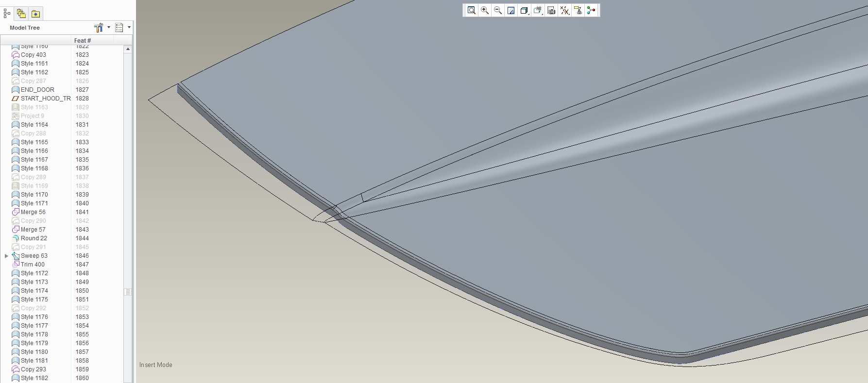Image resolution: width=868 pixels, height=383 pixels.
Task: Click the model tree scrollbar thumb
Action: point(128,292)
